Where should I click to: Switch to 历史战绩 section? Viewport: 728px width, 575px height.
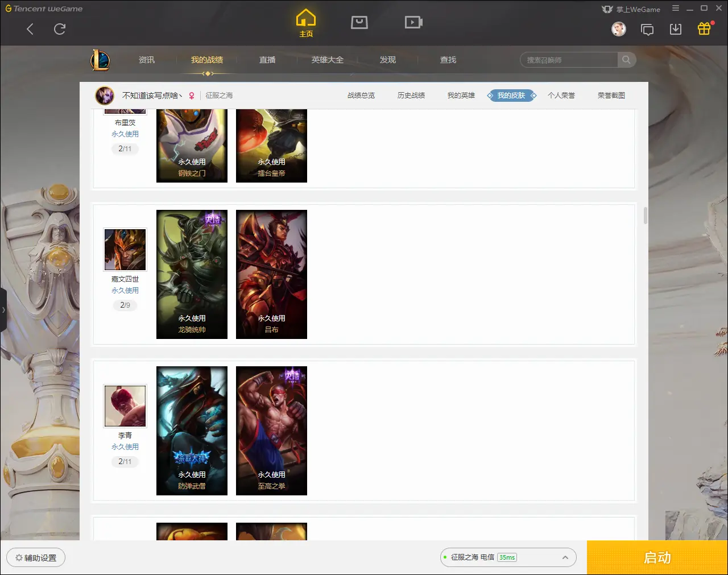coord(411,96)
